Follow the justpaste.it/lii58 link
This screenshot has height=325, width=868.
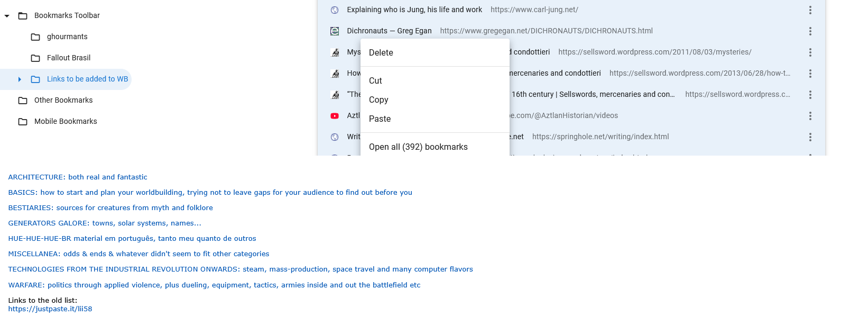pyautogui.click(x=50, y=309)
